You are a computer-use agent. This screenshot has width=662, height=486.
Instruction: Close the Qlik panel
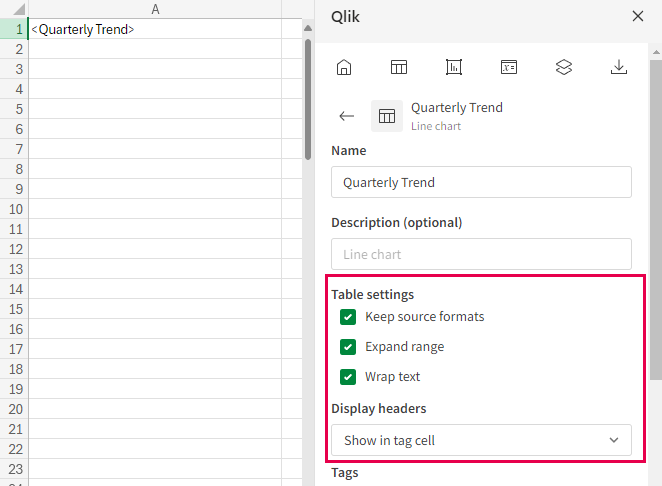[x=638, y=16]
